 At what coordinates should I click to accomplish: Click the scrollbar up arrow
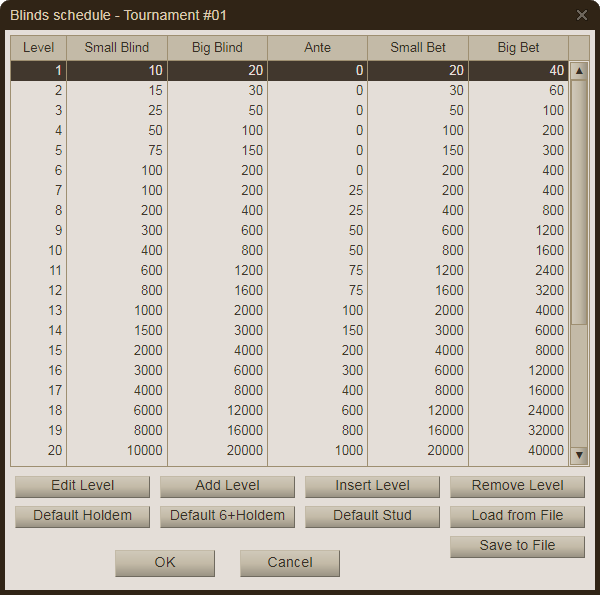point(579,71)
